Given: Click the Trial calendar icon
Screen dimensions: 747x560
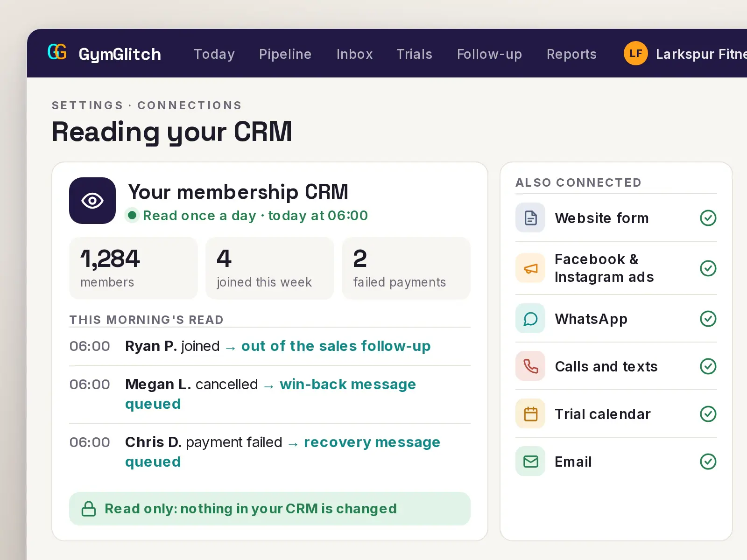Looking at the screenshot, I should 530,413.
